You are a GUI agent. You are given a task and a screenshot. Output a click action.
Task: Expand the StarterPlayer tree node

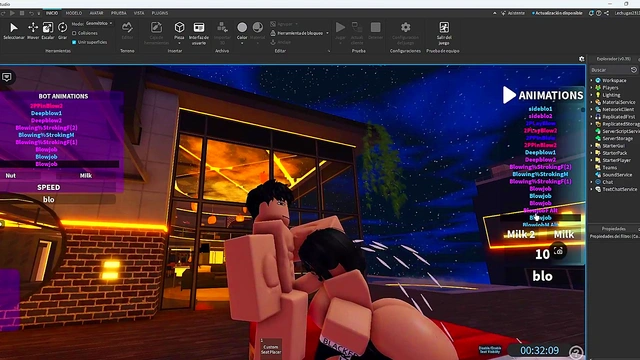click(x=591, y=160)
